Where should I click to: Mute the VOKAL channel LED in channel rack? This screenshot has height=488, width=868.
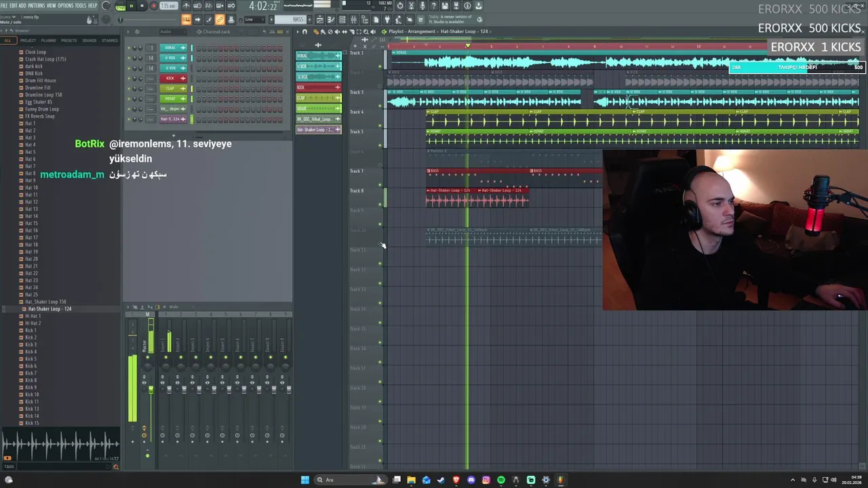(x=129, y=47)
